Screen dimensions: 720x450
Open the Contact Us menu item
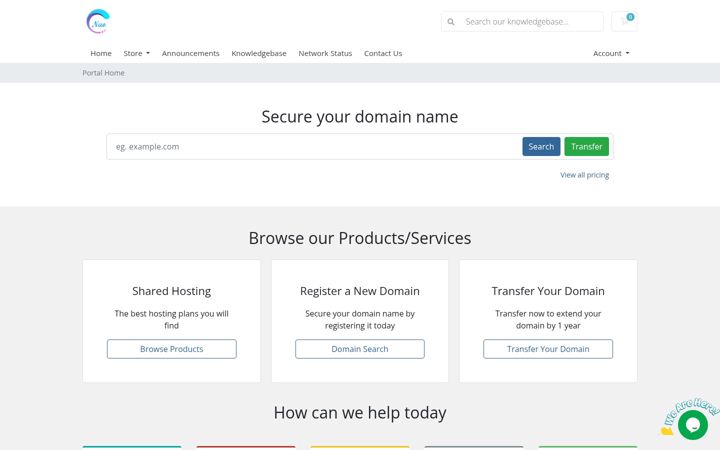coord(383,53)
